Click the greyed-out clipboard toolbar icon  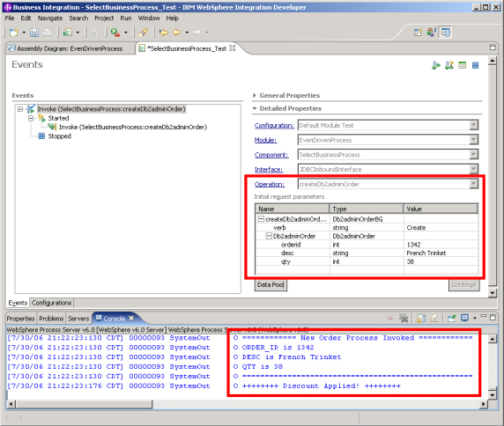pyautogui.click(x=94, y=32)
